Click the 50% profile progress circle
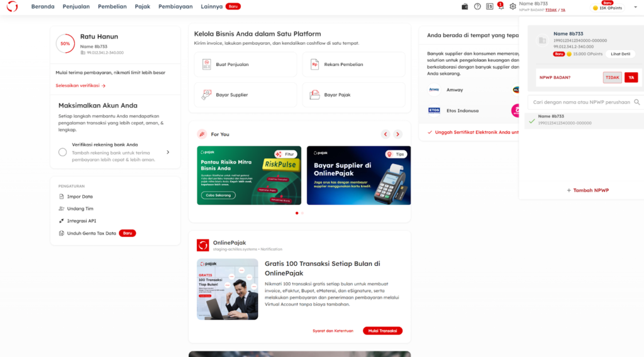This screenshot has width=644, height=357. (65, 43)
